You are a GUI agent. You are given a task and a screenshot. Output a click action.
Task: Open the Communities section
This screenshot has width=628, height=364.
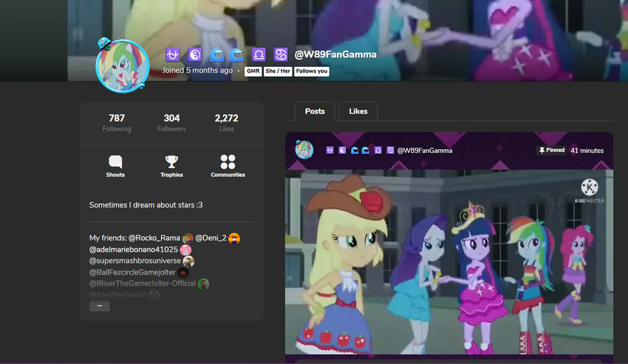[x=228, y=166]
